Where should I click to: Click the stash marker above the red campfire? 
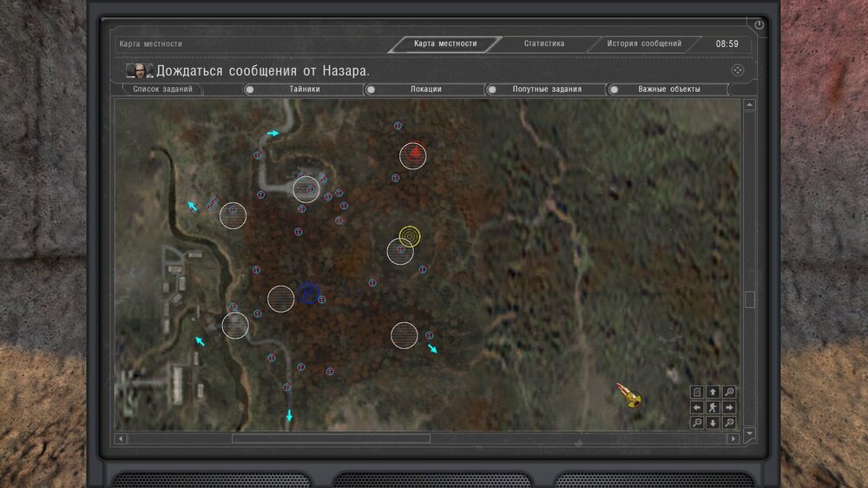pyautogui.click(x=398, y=126)
